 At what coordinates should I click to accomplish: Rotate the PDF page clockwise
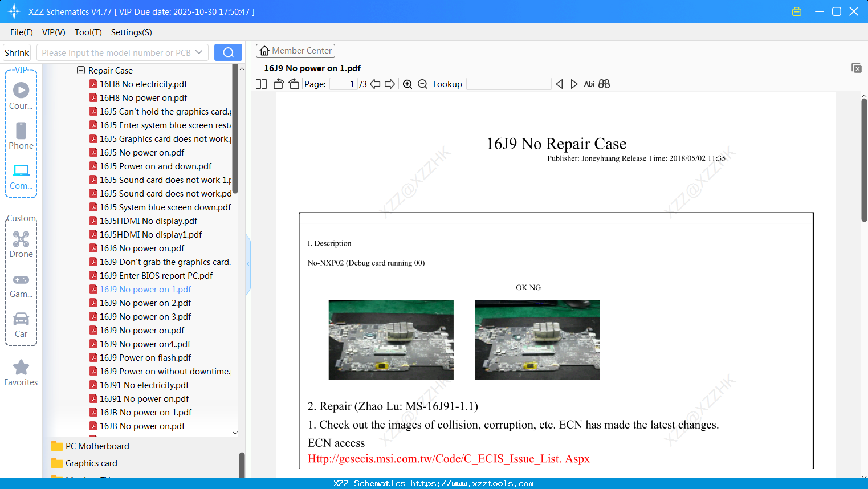[x=294, y=84]
